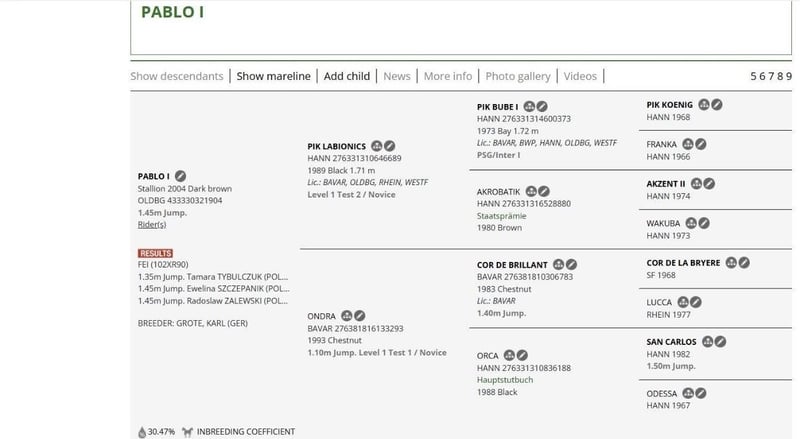Click the Rider(s) link under PABLO I
Screen dimensions: 800x439
point(152,225)
